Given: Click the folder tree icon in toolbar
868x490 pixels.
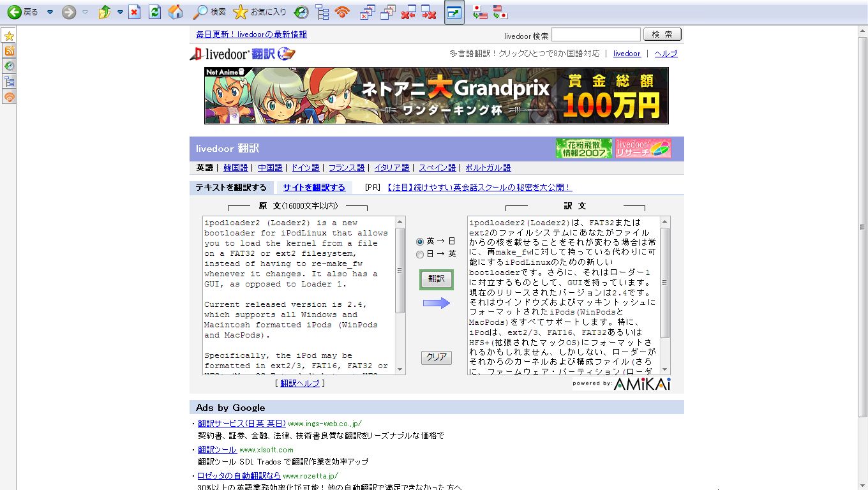Looking at the screenshot, I should click(x=322, y=11).
